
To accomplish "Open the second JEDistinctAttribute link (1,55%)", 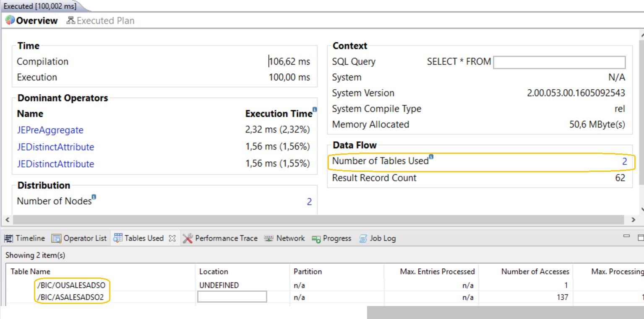I will (55, 163).
